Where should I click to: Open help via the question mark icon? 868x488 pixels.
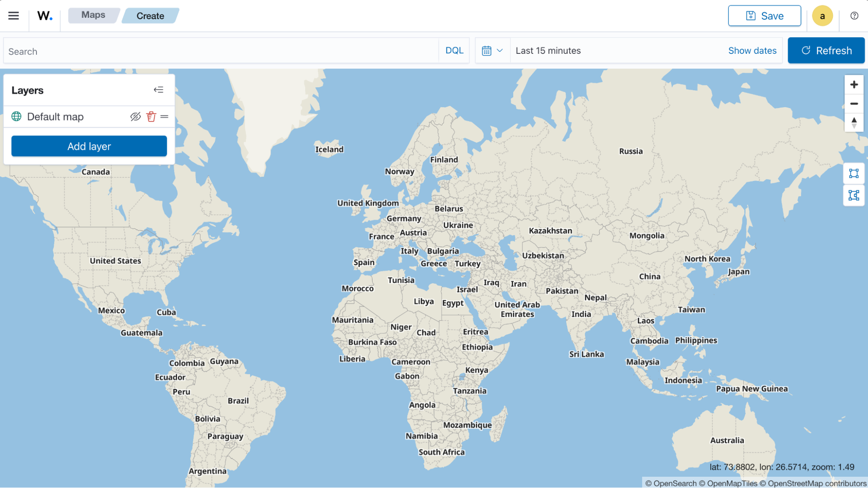click(x=853, y=16)
